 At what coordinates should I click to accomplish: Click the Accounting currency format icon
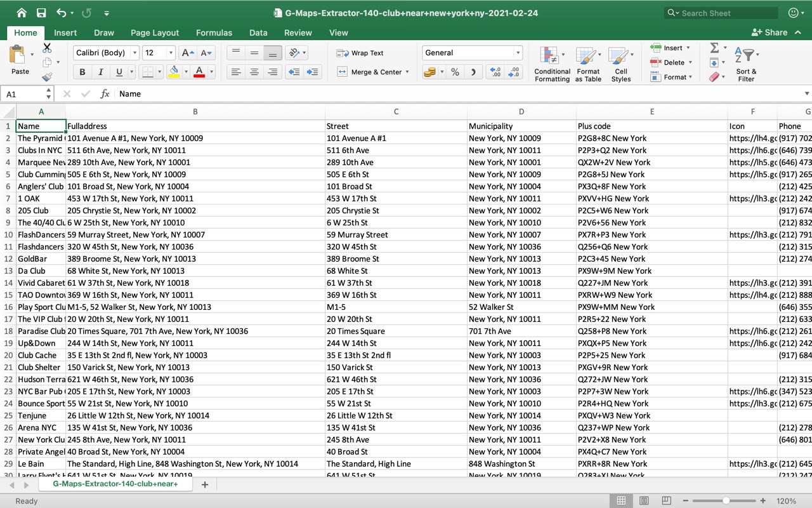429,72
